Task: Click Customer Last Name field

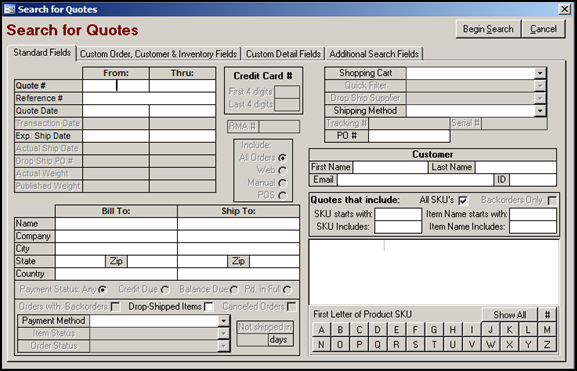Action: [515, 167]
